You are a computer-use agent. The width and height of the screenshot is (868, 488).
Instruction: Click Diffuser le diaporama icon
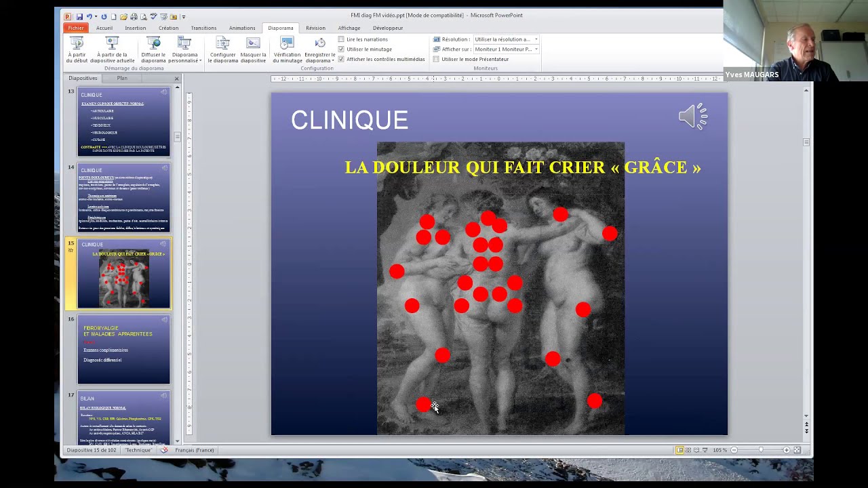coord(153,43)
